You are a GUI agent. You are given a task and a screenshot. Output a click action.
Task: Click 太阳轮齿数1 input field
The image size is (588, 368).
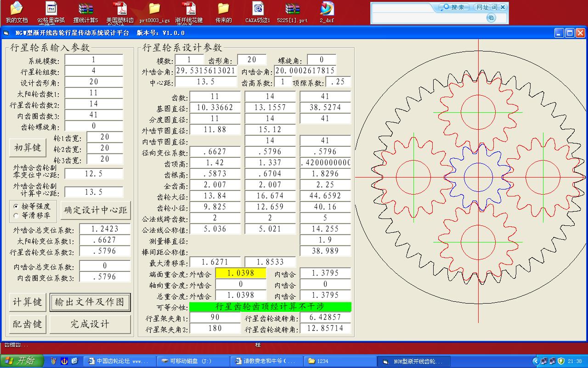point(94,93)
